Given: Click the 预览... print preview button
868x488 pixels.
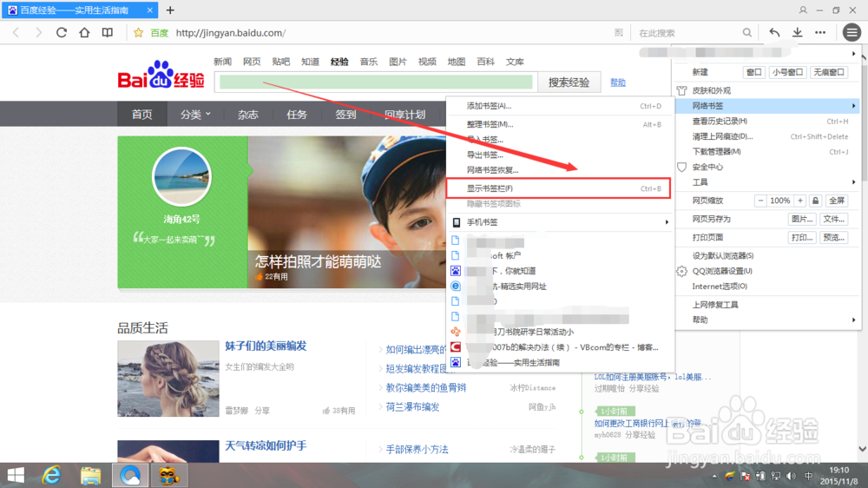Looking at the screenshot, I should pyautogui.click(x=833, y=238).
